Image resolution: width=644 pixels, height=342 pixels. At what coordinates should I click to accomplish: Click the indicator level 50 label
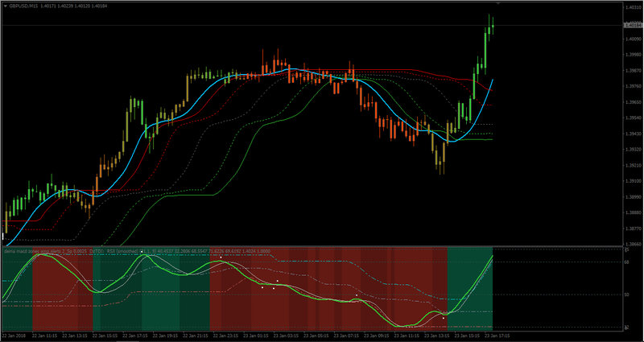coord(627,295)
